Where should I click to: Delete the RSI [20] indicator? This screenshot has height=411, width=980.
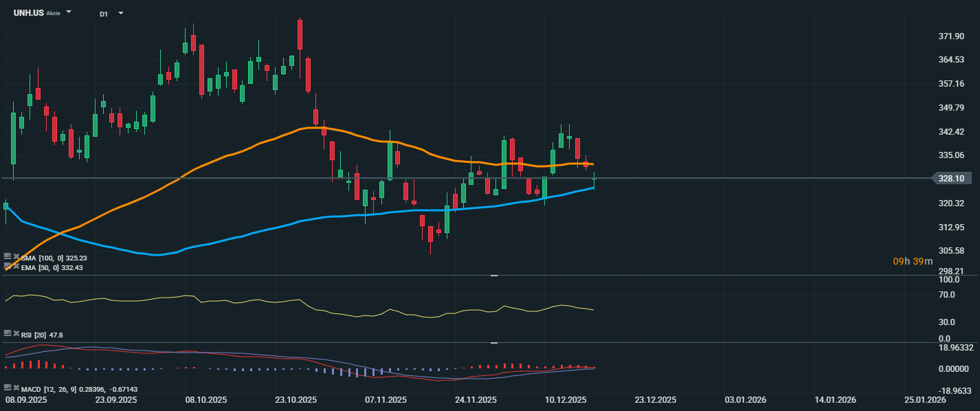[15, 333]
